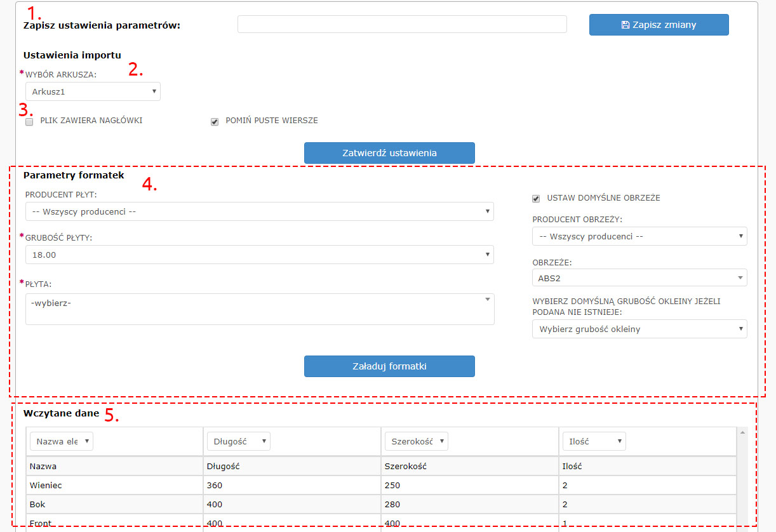Open the Grubość płyty dropdown with 18.00

pos(259,255)
